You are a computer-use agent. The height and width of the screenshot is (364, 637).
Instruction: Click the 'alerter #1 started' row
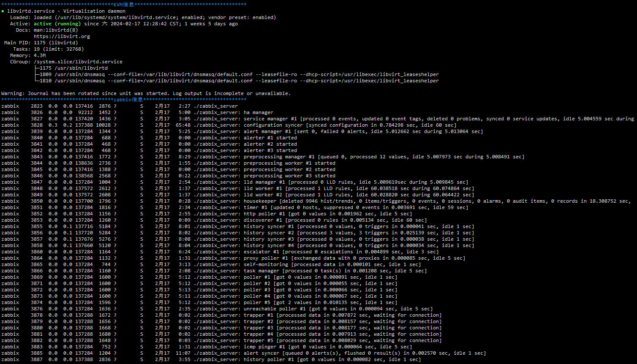[149, 138]
